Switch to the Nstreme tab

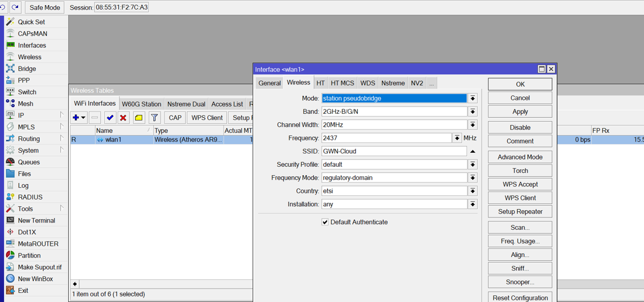coord(393,83)
